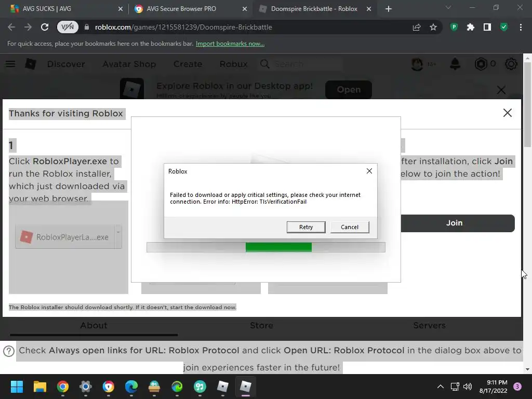
Task: Open the tab search chevron
Action: pyautogui.click(x=448, y=7)
